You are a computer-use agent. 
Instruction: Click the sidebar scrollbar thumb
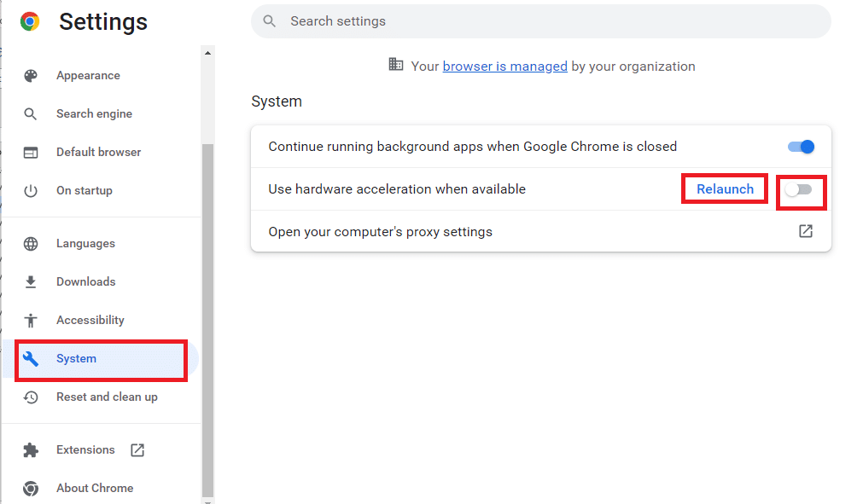tap(207, 320)
